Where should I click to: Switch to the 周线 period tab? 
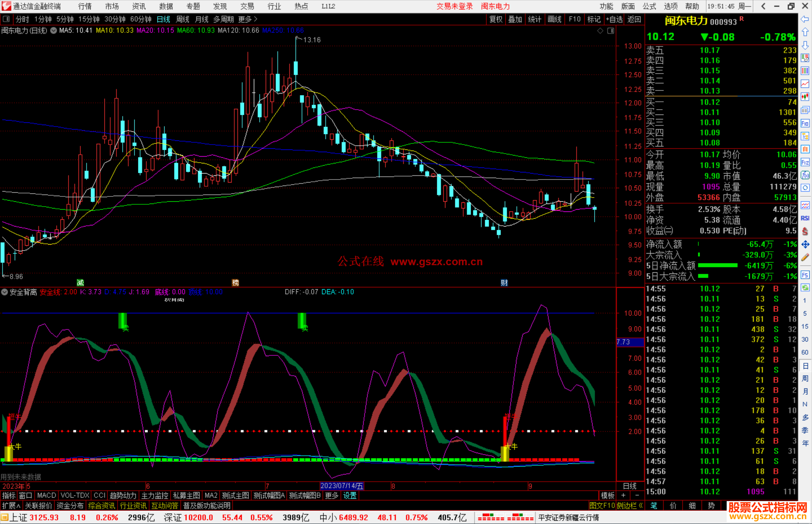coord(183,19)
